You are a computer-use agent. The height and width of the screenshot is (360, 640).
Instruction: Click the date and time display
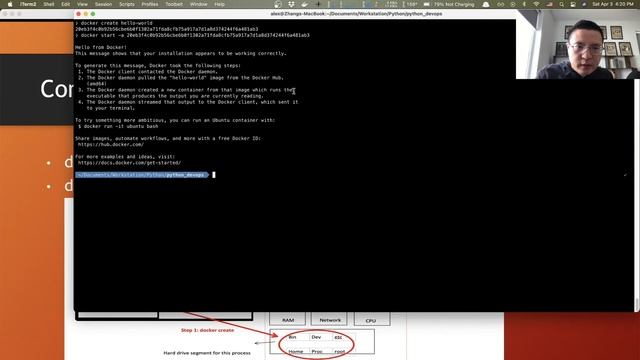click(x=613, y=4)
